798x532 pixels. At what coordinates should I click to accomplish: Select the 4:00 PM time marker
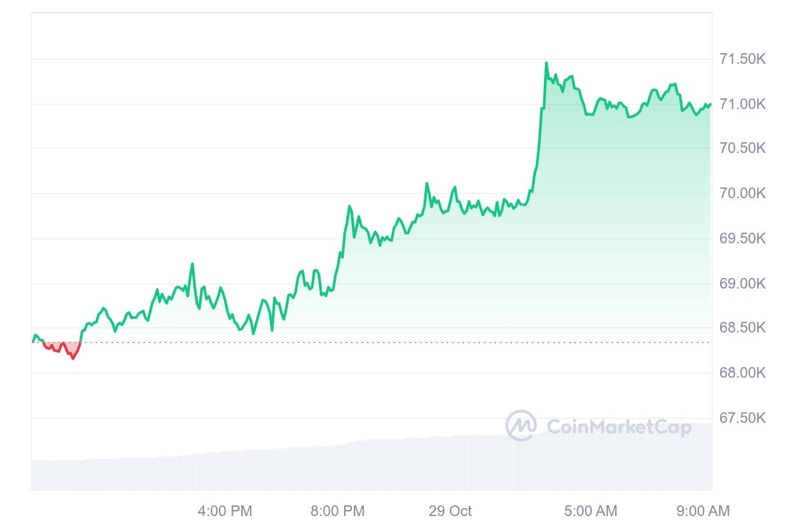(225, 511)
